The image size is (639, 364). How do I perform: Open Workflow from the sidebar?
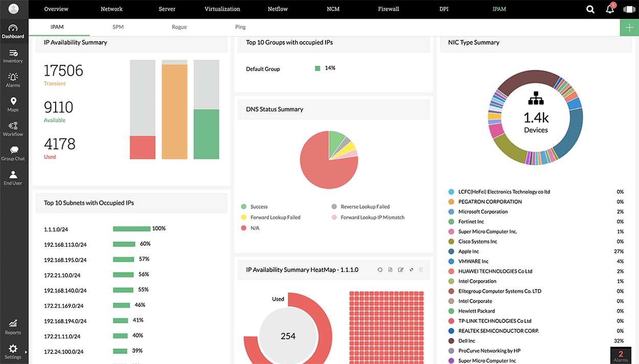[x=13, y=129]
